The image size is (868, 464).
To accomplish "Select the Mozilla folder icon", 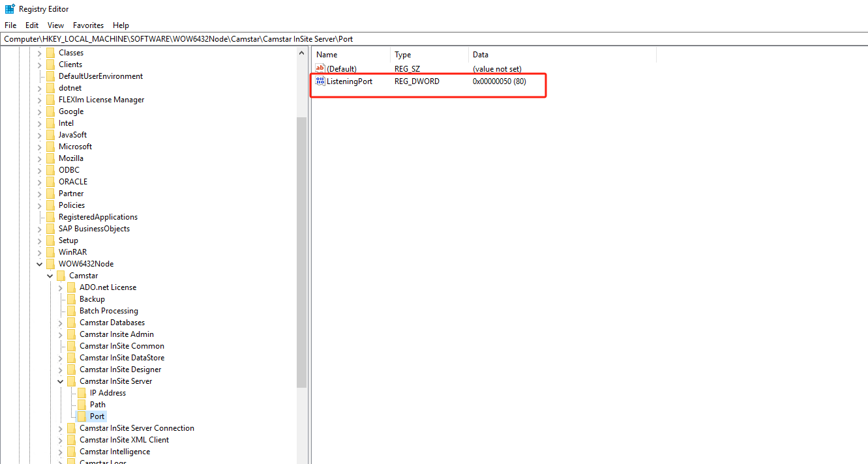I will (51, 158).
